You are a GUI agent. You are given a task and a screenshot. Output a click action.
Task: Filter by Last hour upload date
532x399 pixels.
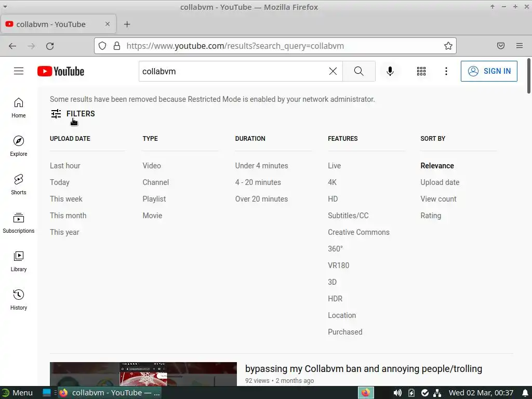[65, 166]
